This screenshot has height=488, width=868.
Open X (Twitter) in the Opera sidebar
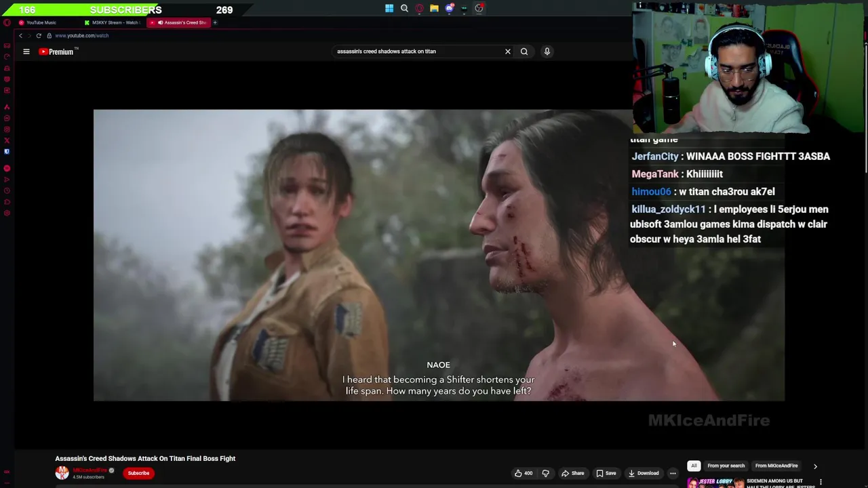pyautogui.click(x=7, y=140)
